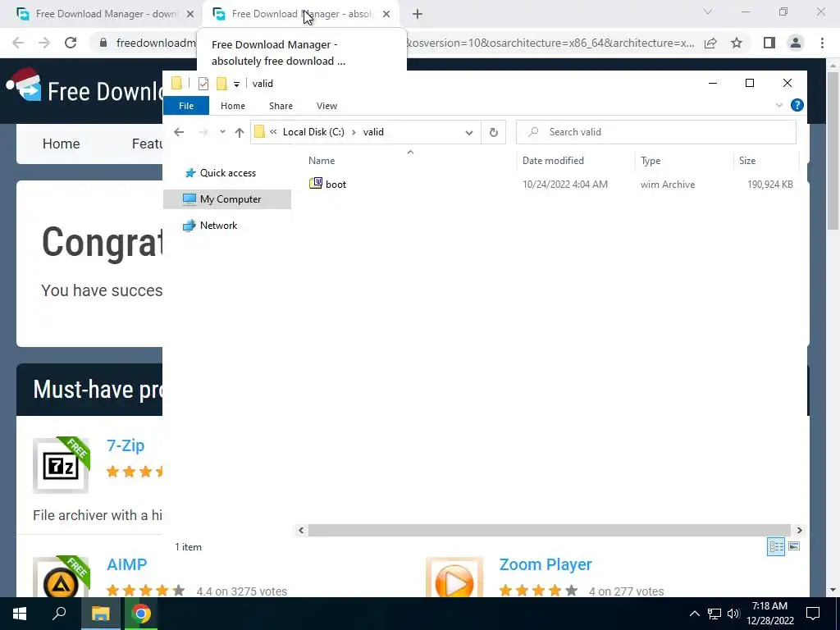Open Explorer help icon
Screen dimensions: 840x630
[797, 106]
